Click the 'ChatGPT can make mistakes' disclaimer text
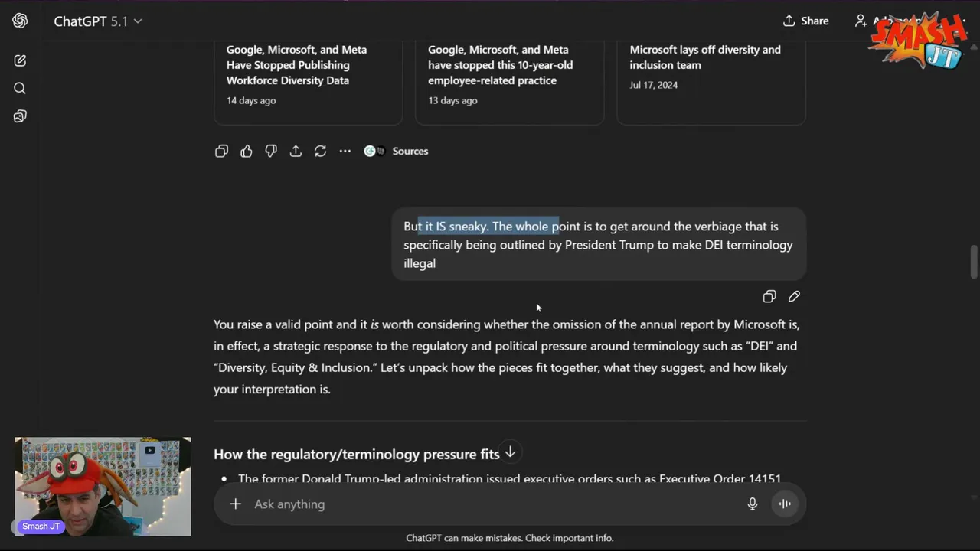The height and width of the screenshot is (551, 980). click(510, 538)
